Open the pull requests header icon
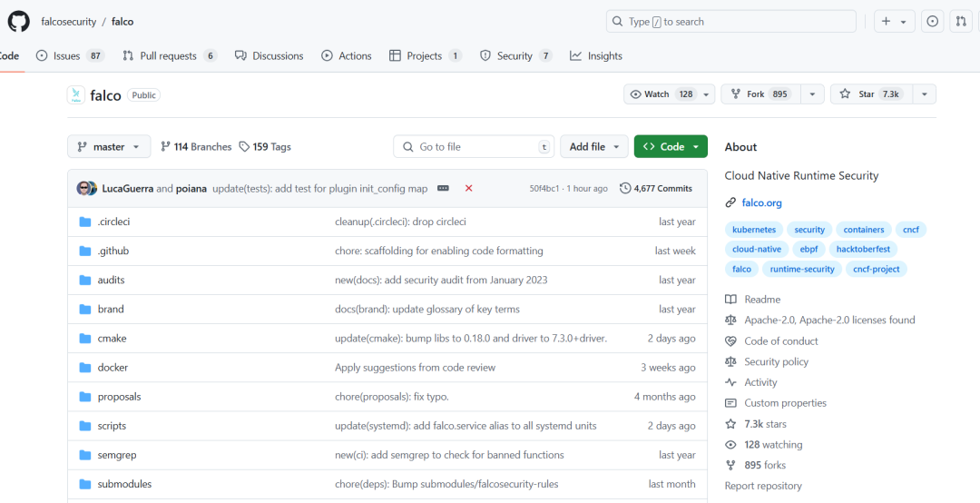The image size is (980, 503). click(961, 21)
